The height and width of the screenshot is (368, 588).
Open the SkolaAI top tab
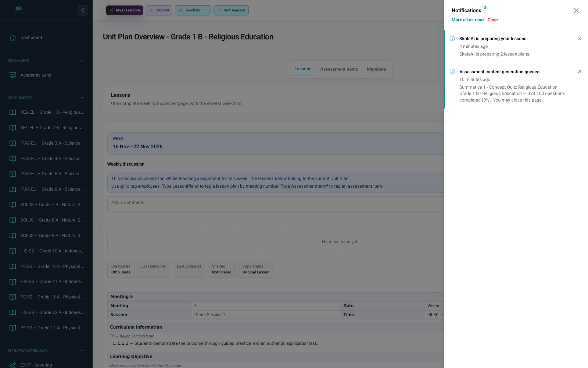(159, 10)
